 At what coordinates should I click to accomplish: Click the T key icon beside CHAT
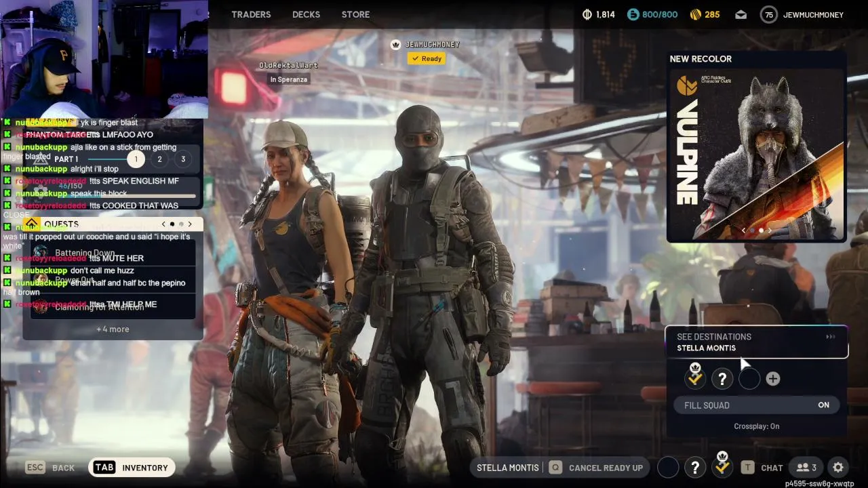click(x=747, y=468)
